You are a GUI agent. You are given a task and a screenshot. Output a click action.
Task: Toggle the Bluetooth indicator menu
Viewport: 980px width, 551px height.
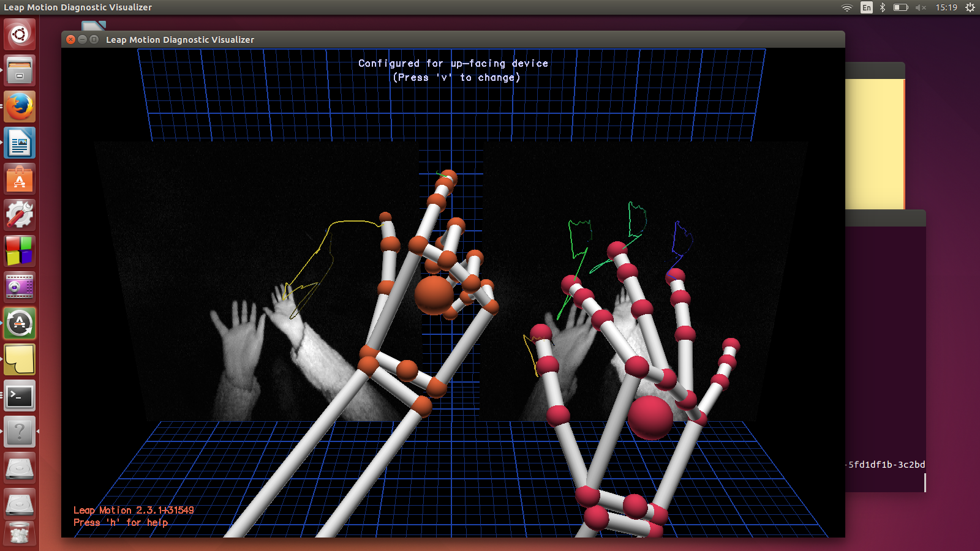[883, 7]
